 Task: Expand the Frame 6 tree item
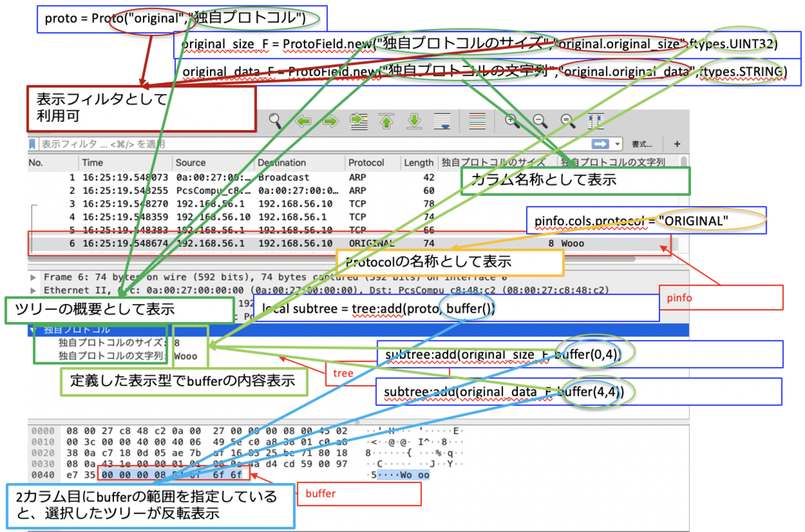point(34,277)
